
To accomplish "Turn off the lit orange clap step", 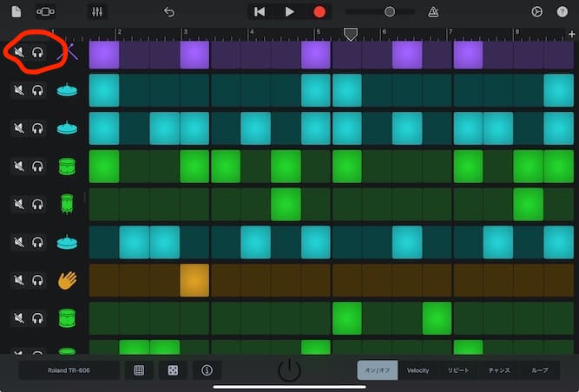I will [194, 280].
